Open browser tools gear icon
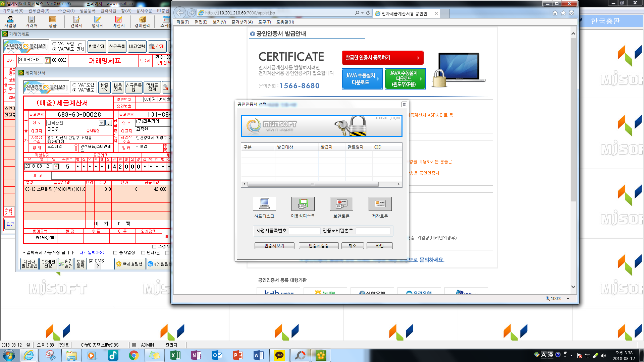This screenshot has height=362, width=644. (572, 13)
